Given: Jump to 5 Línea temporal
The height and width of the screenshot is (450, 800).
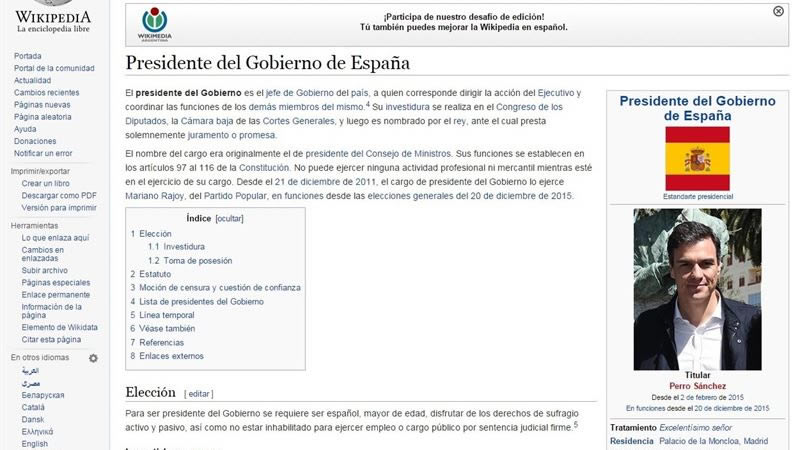Looking at the screenshot, I should (x=162, y=315).
